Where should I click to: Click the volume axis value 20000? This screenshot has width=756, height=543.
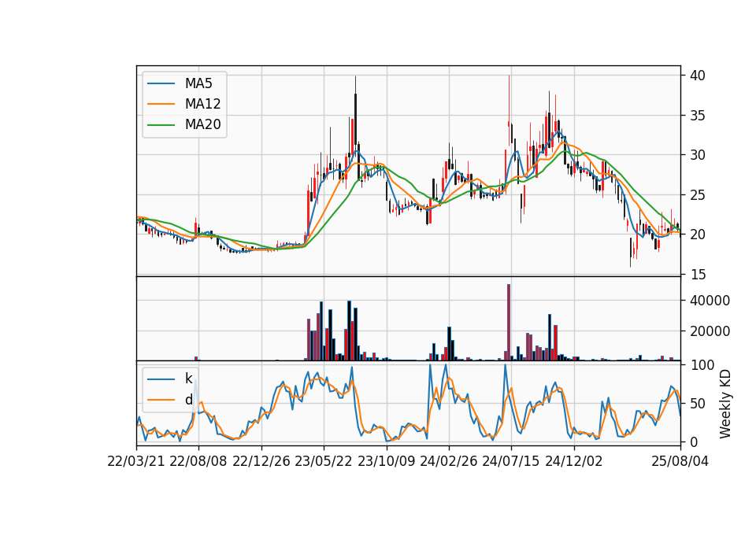coord(710,331)
